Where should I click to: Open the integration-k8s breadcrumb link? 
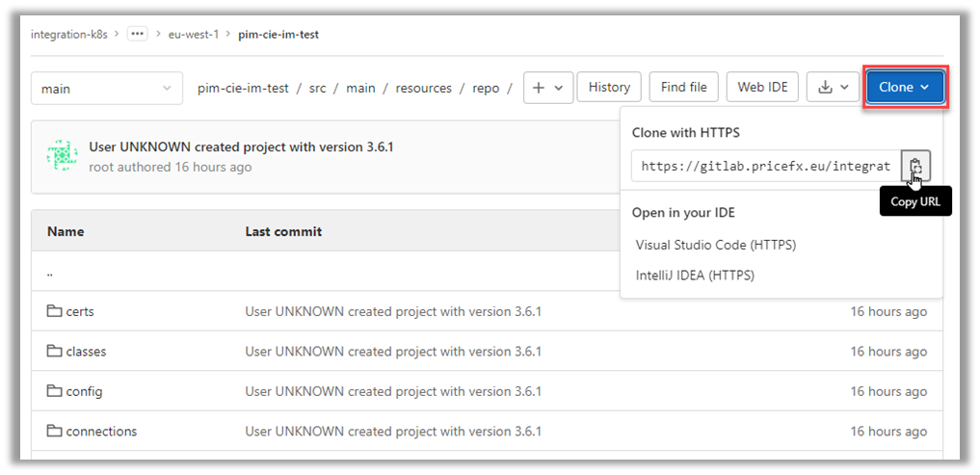click(71, 34)
